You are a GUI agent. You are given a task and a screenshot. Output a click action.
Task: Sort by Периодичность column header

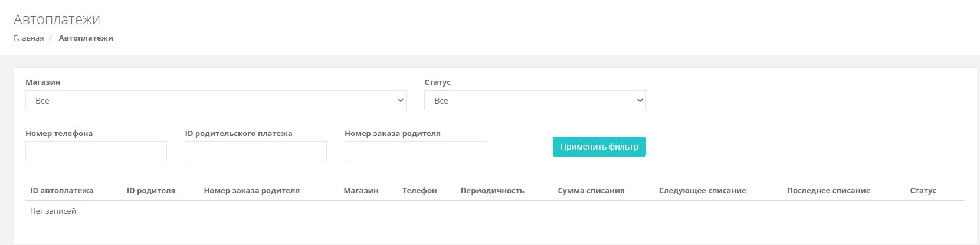(x=492, y=191)
